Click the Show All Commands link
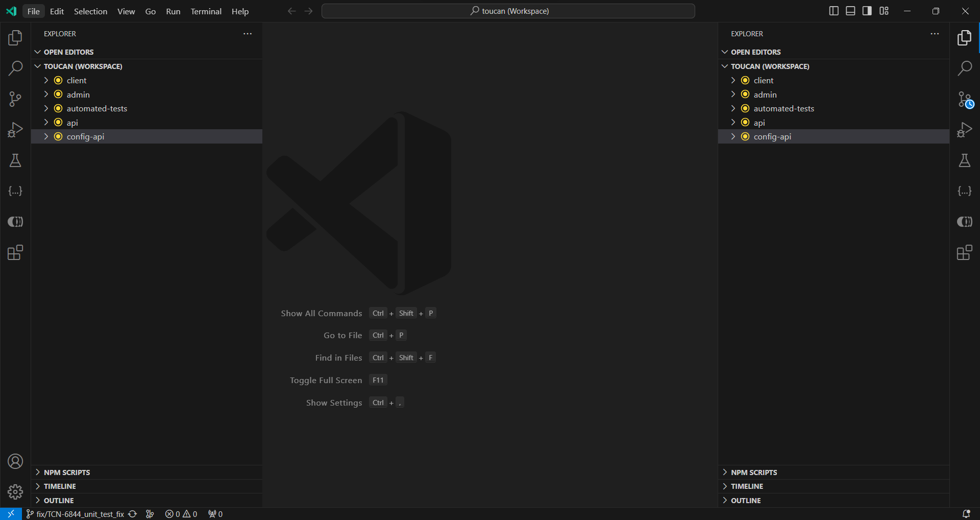The height and width of the screenshot is (520, 980). (x=321, y=313)
